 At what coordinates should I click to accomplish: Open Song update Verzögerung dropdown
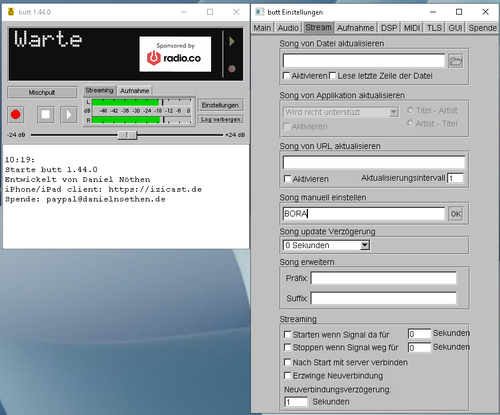(326, 245)
